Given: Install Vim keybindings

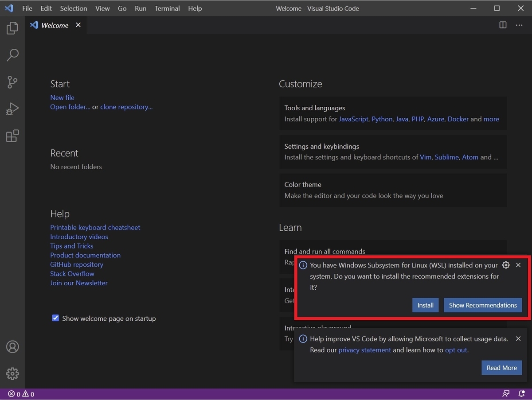Looking at the screenshot, I should pos(426,157).
